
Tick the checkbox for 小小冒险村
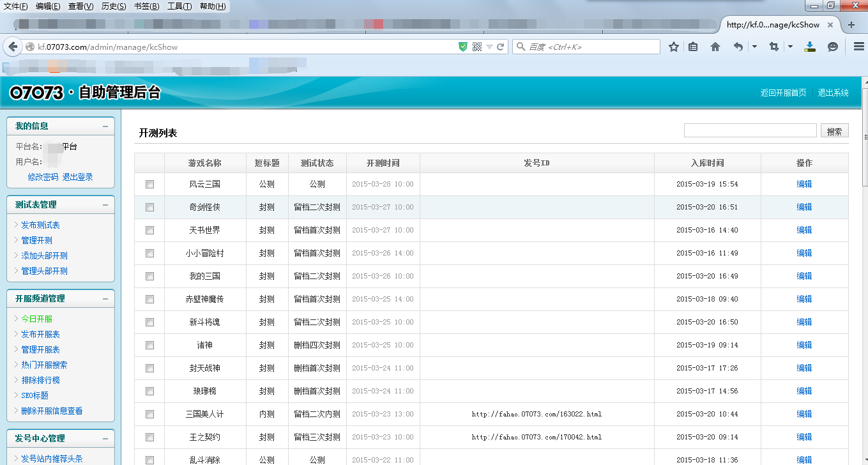149,253
